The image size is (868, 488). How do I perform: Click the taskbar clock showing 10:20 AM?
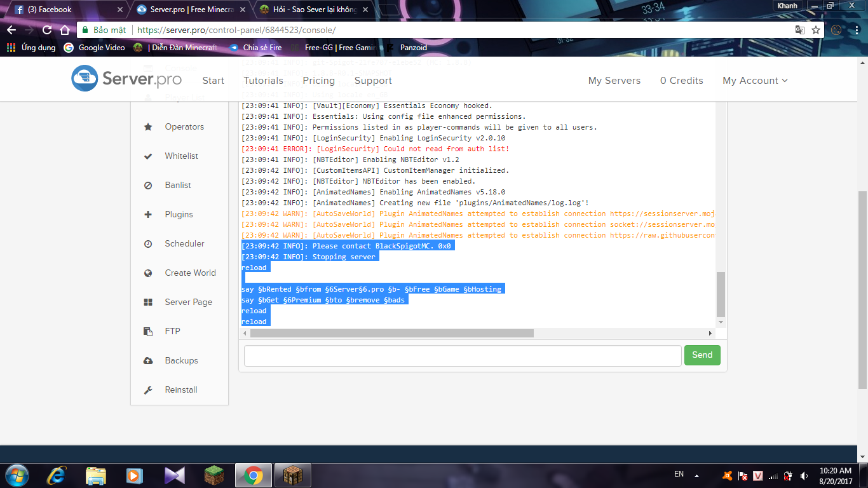tap(836, 475)
